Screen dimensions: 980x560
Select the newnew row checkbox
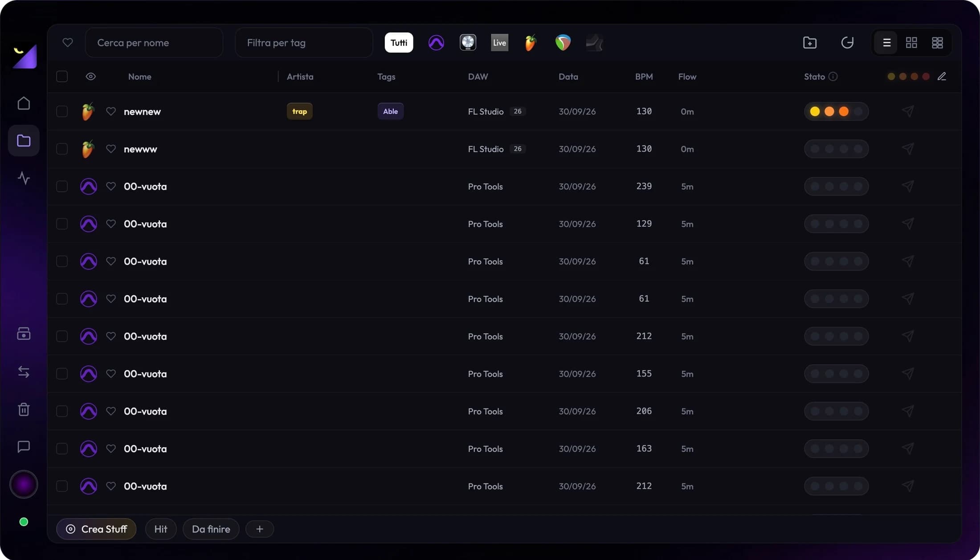pos(62,111)
